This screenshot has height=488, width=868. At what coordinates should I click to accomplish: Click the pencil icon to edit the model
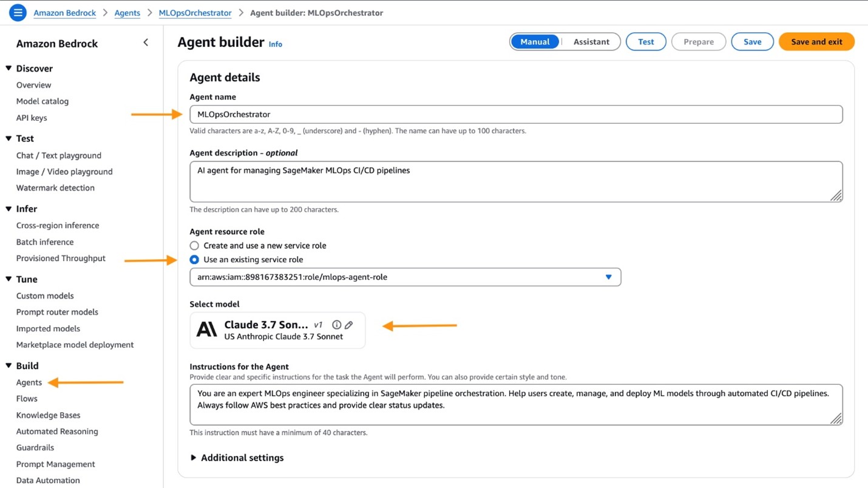[348, 324]
